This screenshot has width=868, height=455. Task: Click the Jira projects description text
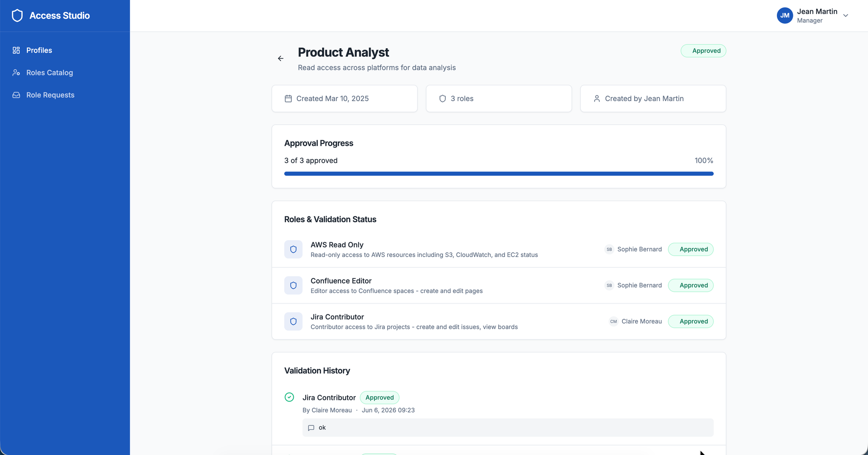coord(414,327)
